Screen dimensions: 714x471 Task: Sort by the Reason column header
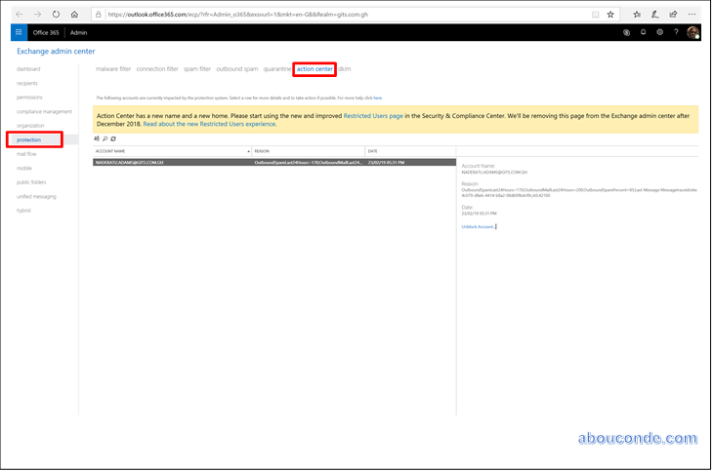point(305,150)
